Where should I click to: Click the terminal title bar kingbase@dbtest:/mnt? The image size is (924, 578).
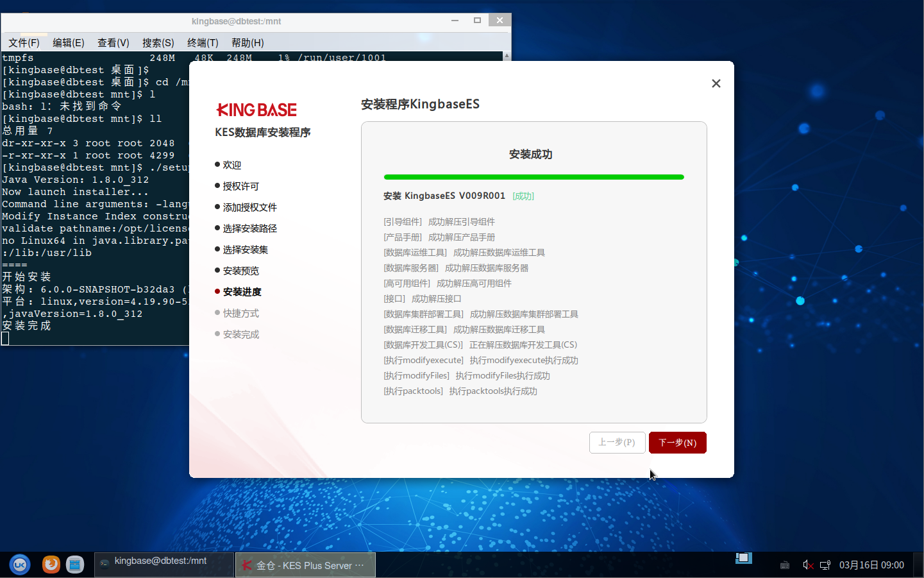tap(236, 21)
